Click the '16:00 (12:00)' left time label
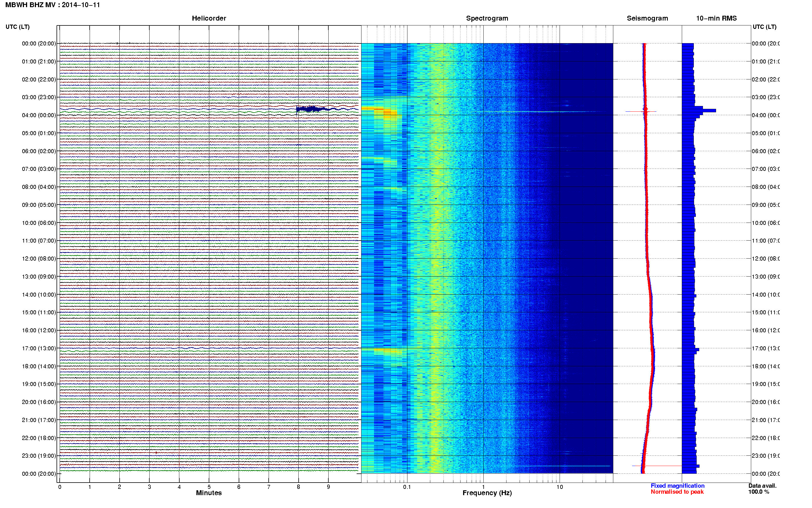Screen dimensions: 812x508 coord(39,330)
